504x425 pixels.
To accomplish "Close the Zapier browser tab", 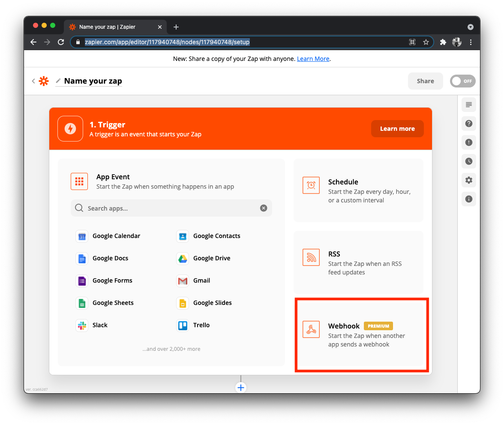I will (160, 27).
